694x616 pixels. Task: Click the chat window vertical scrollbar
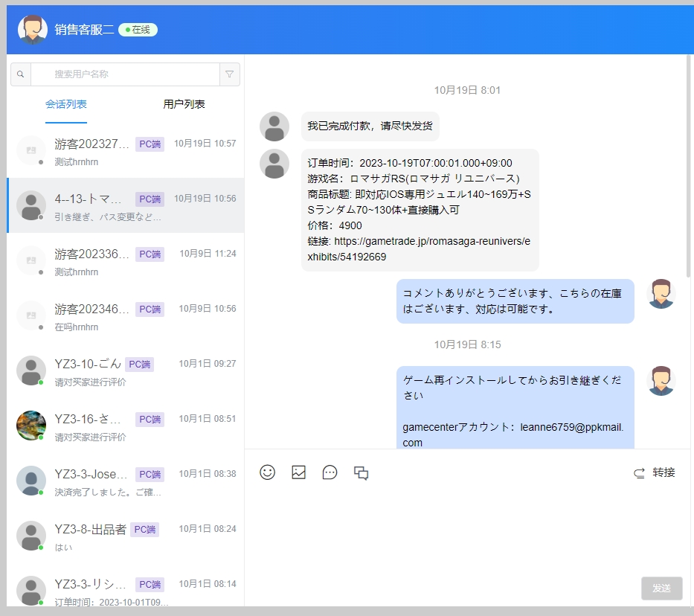[688, 166]
